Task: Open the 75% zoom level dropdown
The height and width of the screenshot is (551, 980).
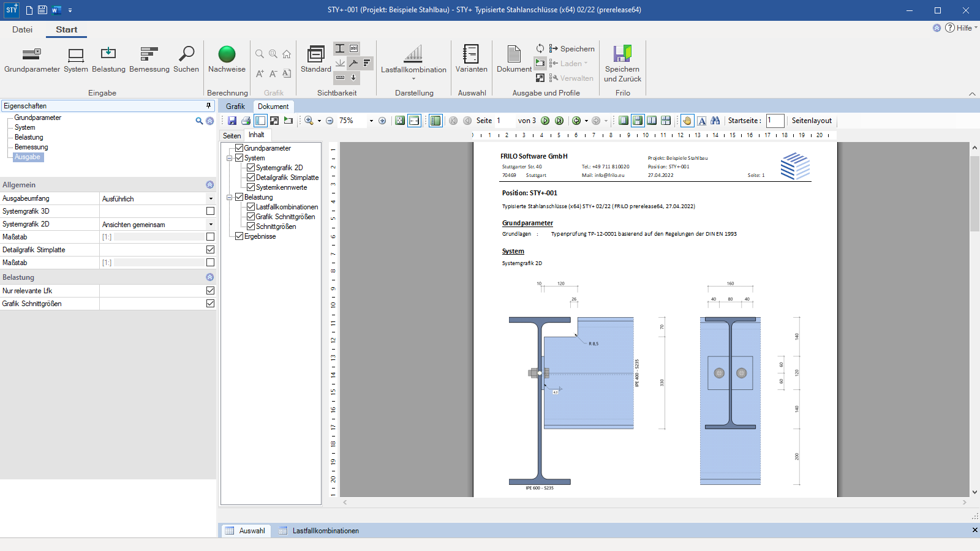Action: click(371, 121)
